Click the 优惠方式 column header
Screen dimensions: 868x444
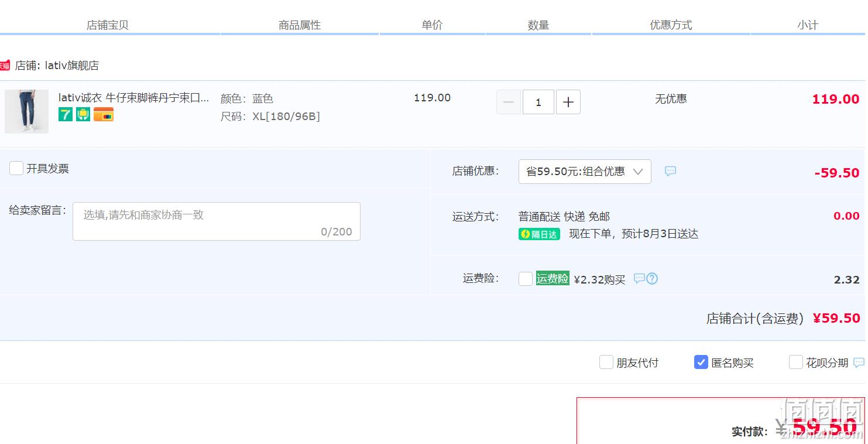(671, 25)
